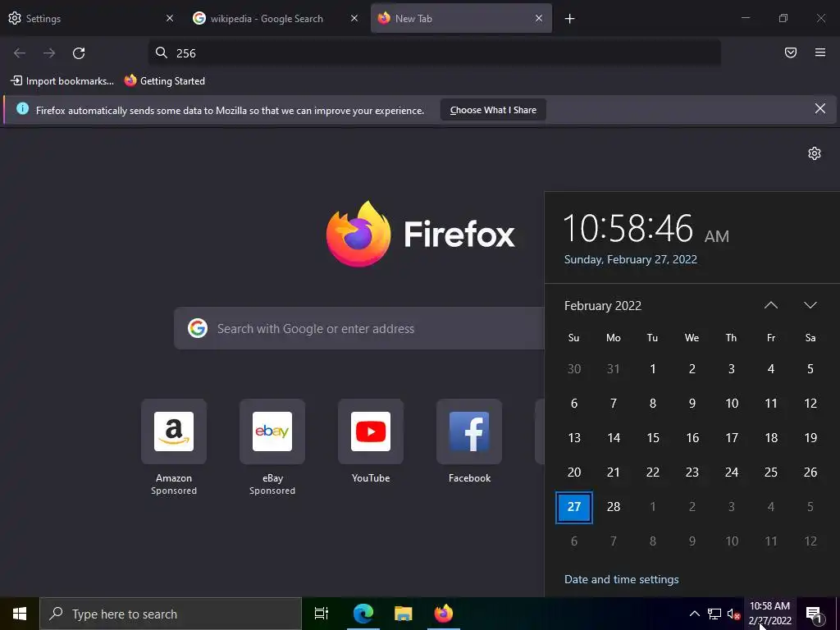Click the Firefox taskbar icon
The image size is (840, 630).
pos(444,614)
